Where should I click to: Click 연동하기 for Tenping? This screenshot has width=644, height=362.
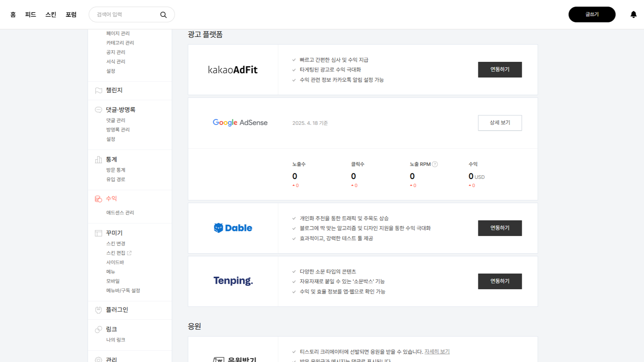[x=500, y=281]
